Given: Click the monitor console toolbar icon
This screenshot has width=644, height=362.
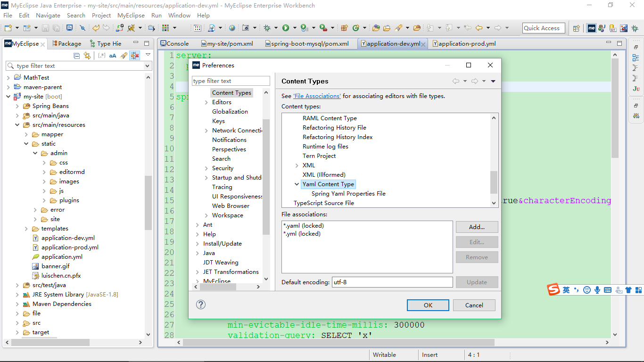Looking at the screenshot, I should (x=69, y=28).
